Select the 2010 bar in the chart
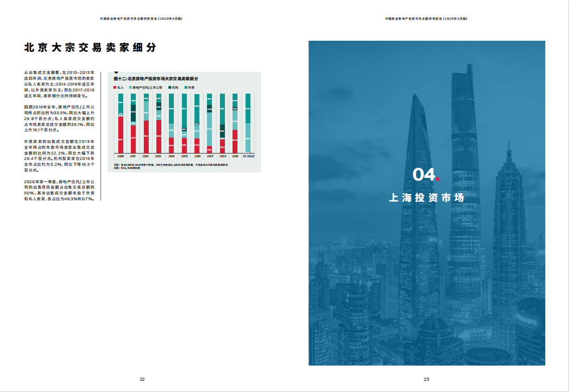Image resolution: width=569 pixels, height=392 pixels. [121, 124]
